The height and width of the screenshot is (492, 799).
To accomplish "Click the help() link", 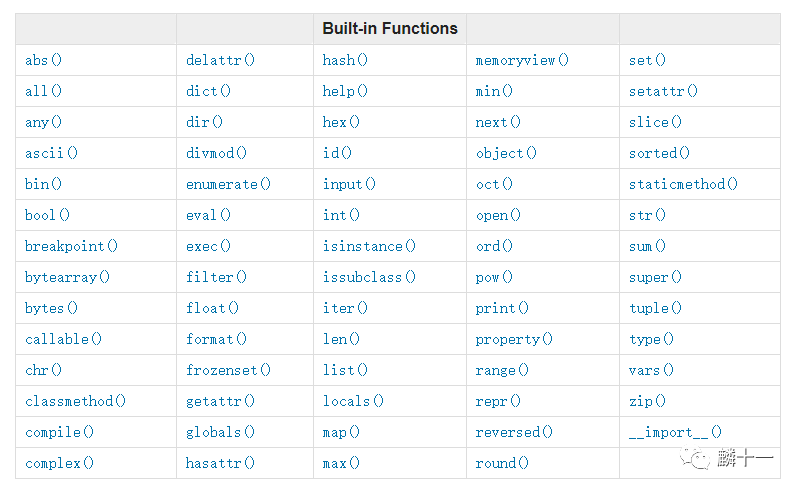I will [x=345, y=91].
